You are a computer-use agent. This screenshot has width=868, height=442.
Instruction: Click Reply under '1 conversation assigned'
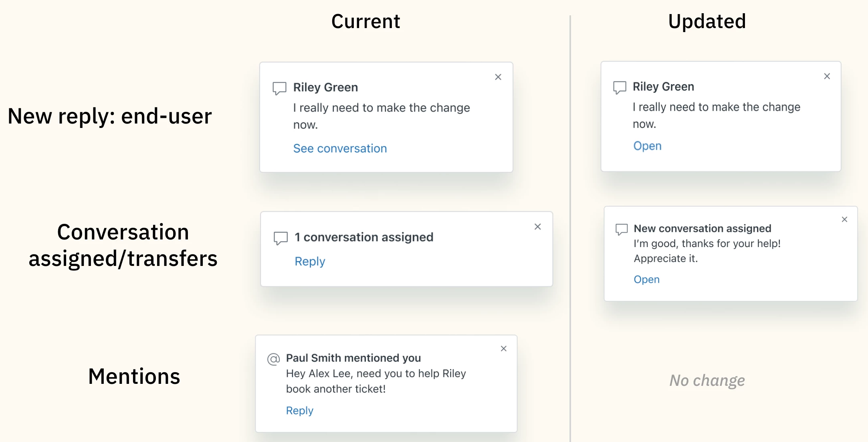click(x=310, y=261)
